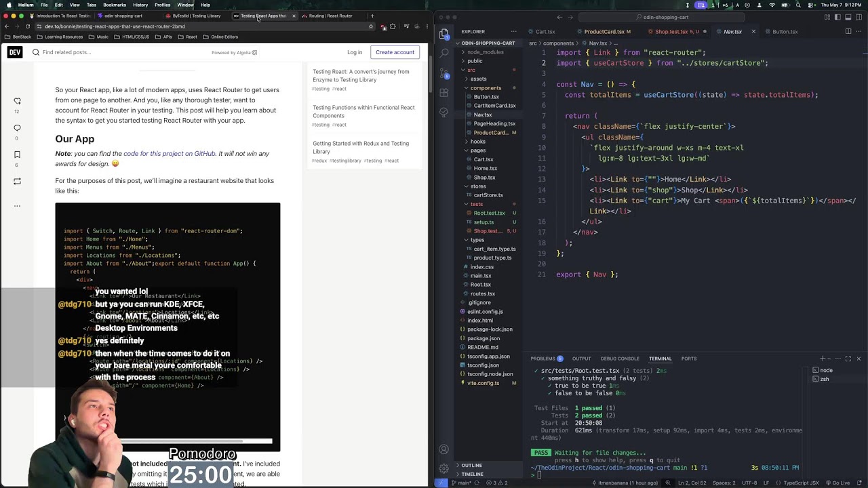Reload the browser page
The height and width of the screenshot is (488, 868).
27,26
